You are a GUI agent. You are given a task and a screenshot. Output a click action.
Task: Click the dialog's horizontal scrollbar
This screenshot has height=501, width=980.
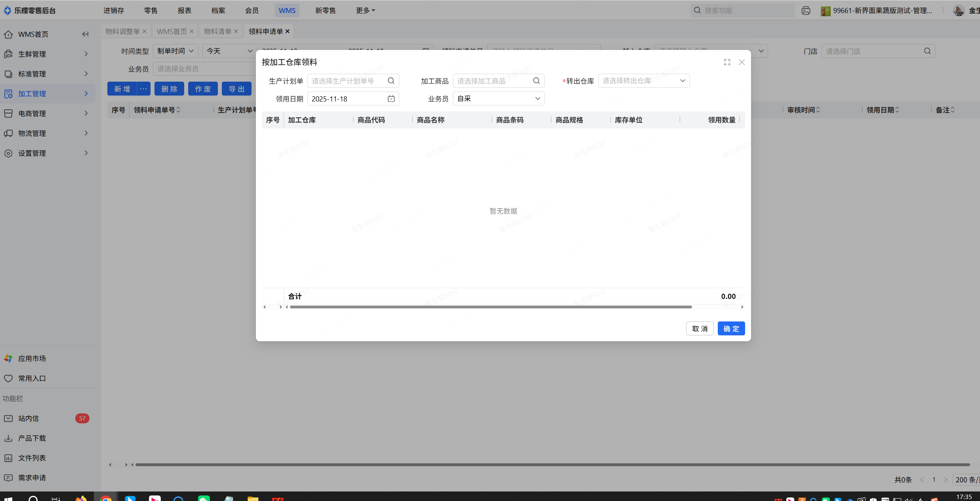pyautogui.click(x=490, y=307)
